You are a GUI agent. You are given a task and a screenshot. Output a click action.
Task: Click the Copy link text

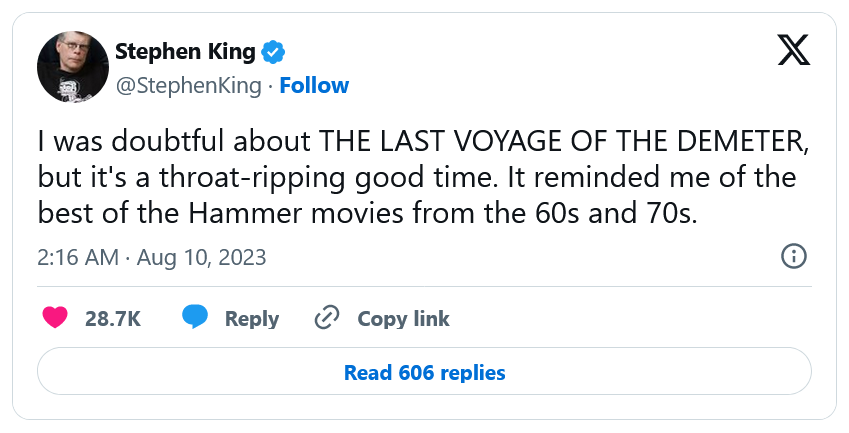coord(403,319)
